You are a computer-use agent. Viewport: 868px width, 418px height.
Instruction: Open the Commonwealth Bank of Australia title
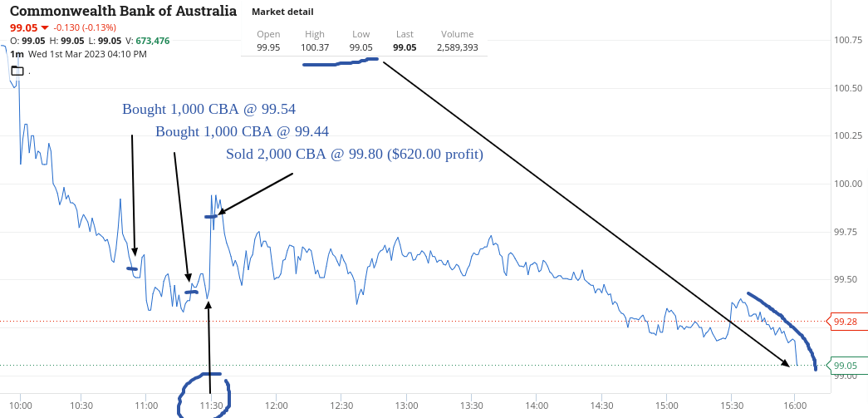(x=124, y=11)
